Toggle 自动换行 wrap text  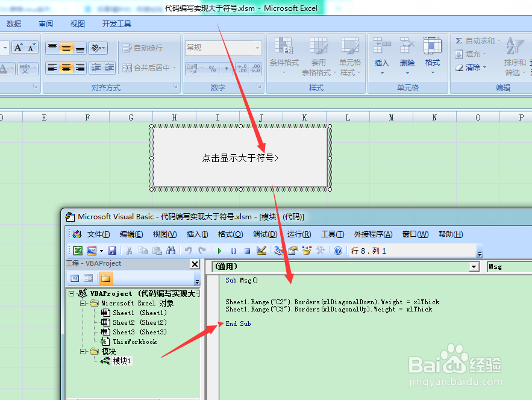[x=143, y=48]
